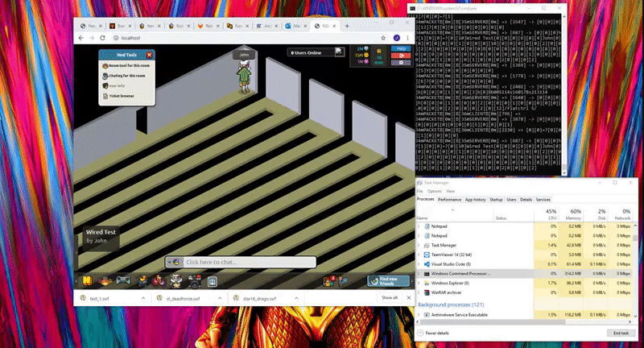Expand the Task Manager process row

pos(419,245)
